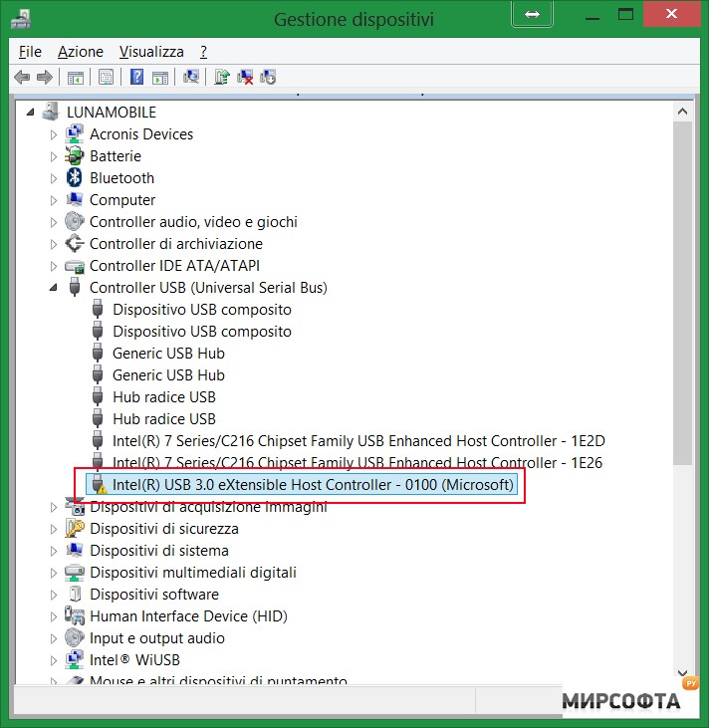
Task: Scan for hardware changes icon
Action: [x=191, y=77]
